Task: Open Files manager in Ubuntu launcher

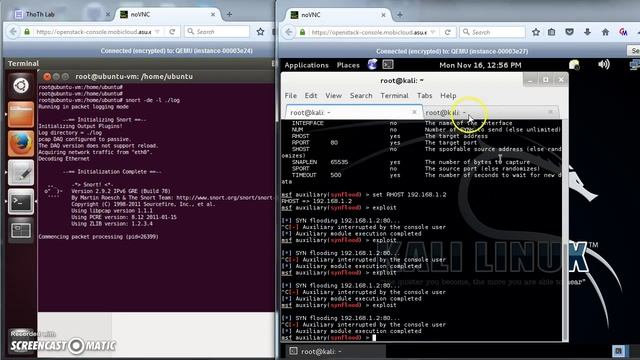Action: [21, 114]
